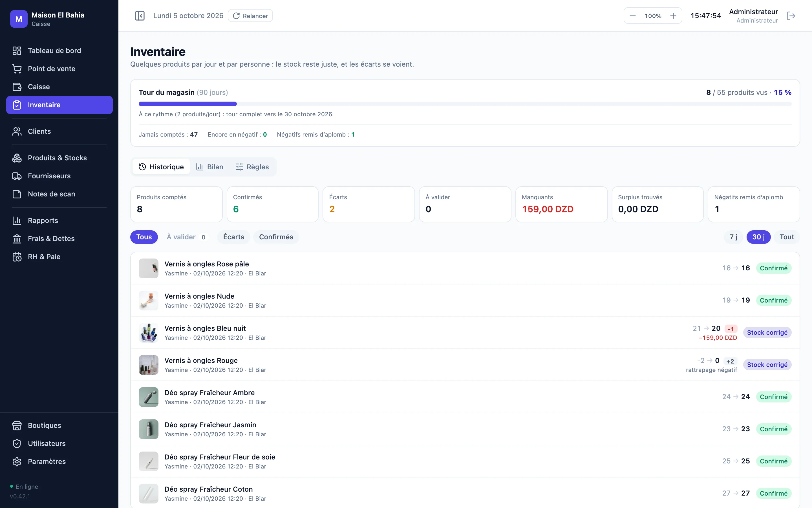Click the Confirmé badge for Rose pâle
Viewport: 812px width, 508px height.
click(773, 268)
